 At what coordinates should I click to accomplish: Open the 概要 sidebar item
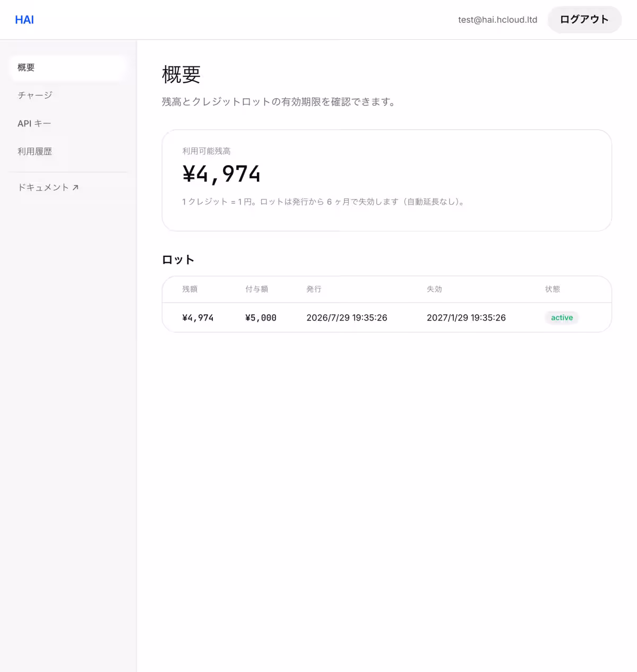pos(68,67)
